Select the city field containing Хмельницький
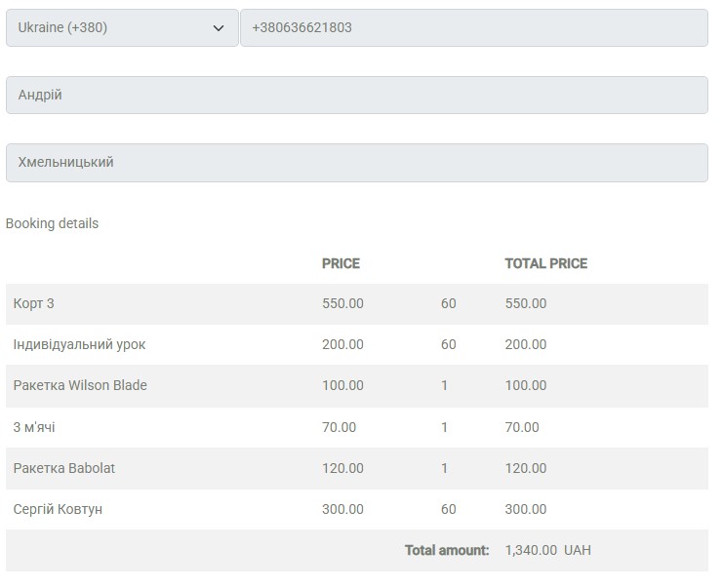The image size is (723, 588). (x=356, y=163)
